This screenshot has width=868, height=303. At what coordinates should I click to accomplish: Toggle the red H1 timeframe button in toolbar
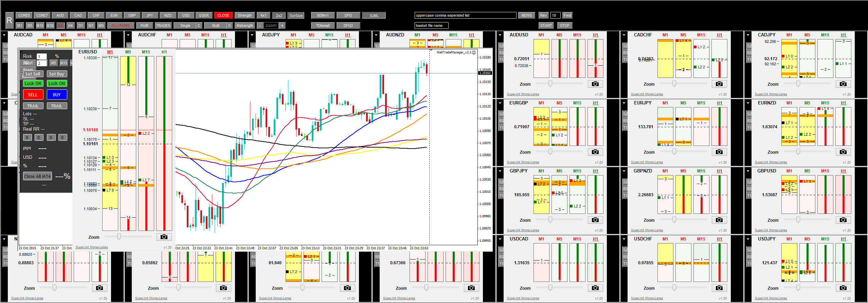tap(60, 26)
